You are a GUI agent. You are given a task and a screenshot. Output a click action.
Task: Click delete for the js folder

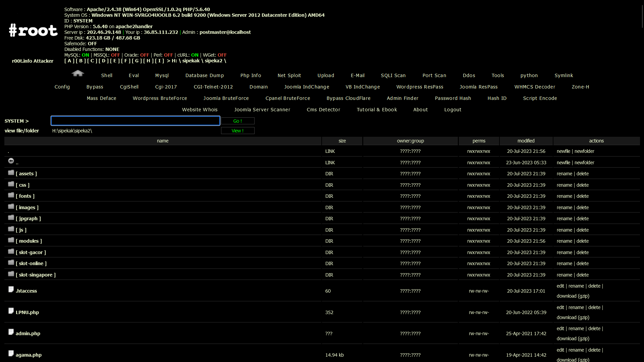[x=583, y=230]
